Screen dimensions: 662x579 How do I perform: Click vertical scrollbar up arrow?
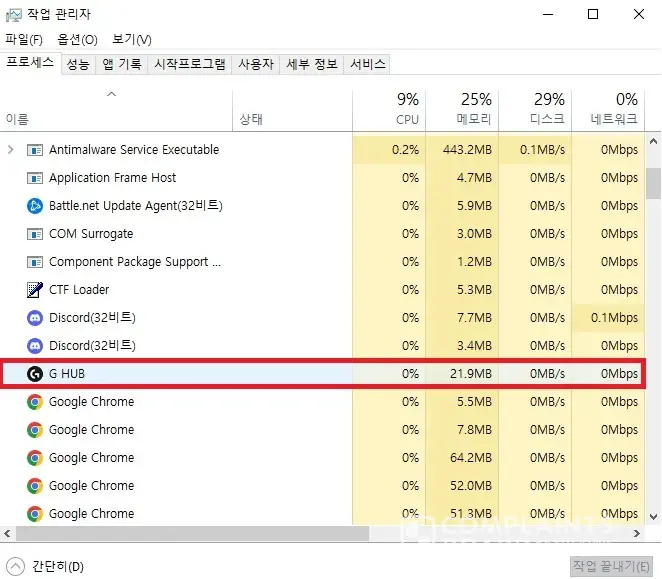[653, 142]
